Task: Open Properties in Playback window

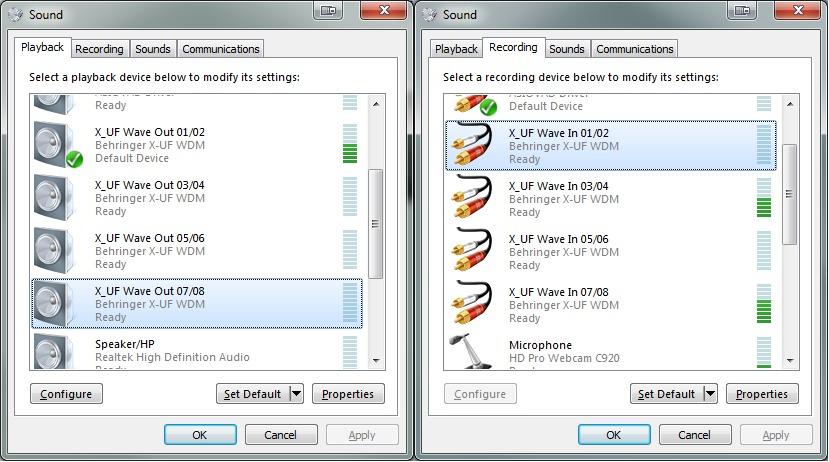Action: pyautogui.click(x=348, y=394)
